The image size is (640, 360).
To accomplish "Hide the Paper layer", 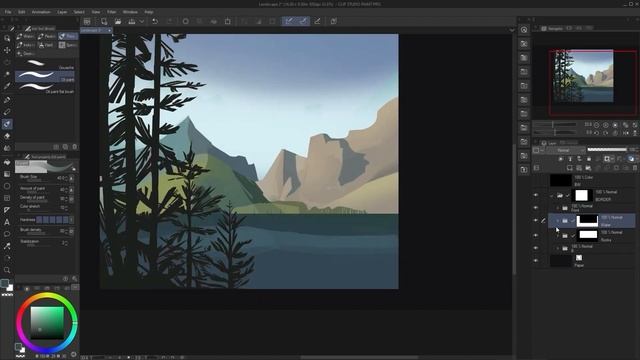I will tap(536, 260).
